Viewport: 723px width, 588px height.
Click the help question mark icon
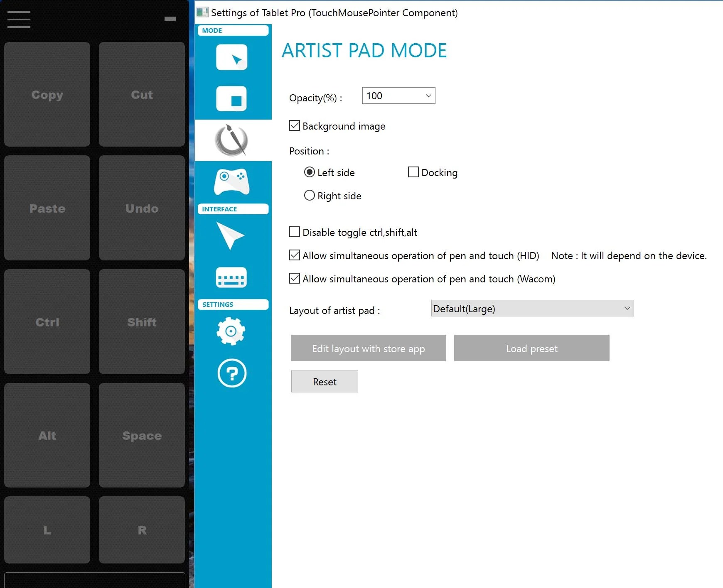click(x=231, y=373)
